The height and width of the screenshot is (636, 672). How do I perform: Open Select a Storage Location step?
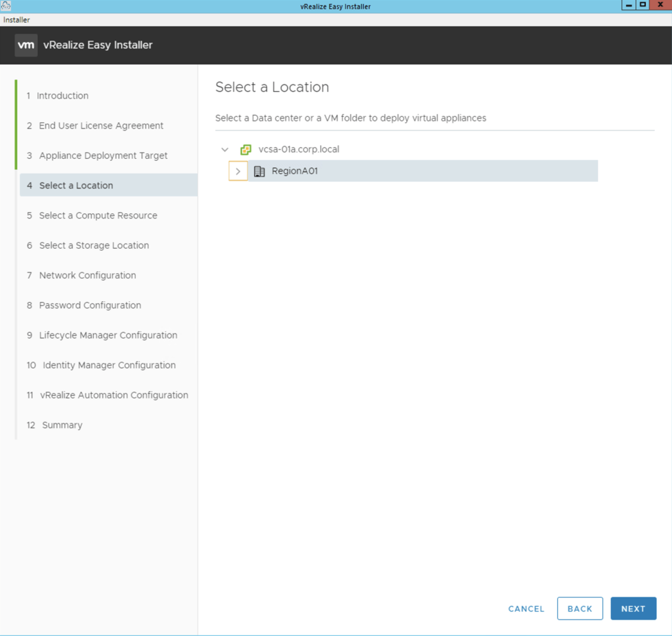pos(94,245)
